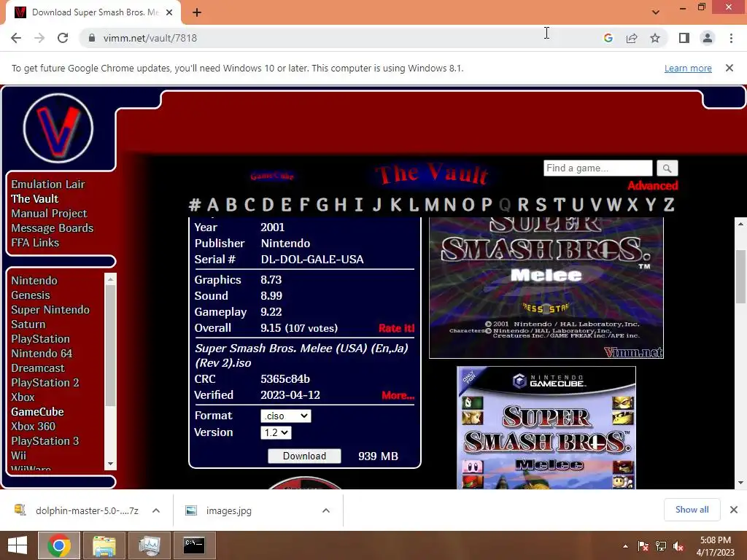
Task: Select the Nintendo system link
Action: (34, 281)
